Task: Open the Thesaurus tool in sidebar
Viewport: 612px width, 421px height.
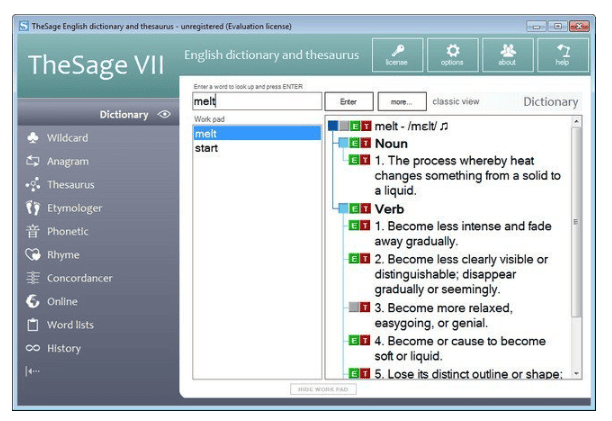Action: pos(60,185)
